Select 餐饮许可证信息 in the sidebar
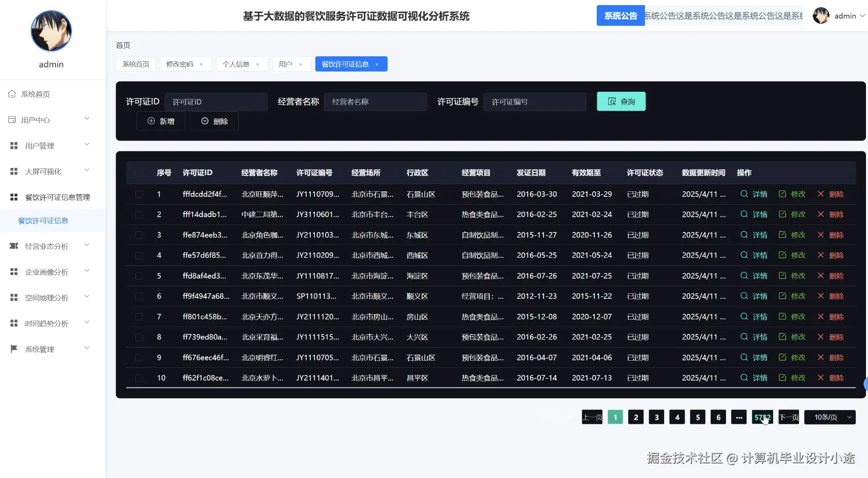The height and width of the screenshot is (478, 868). point(53,221)
